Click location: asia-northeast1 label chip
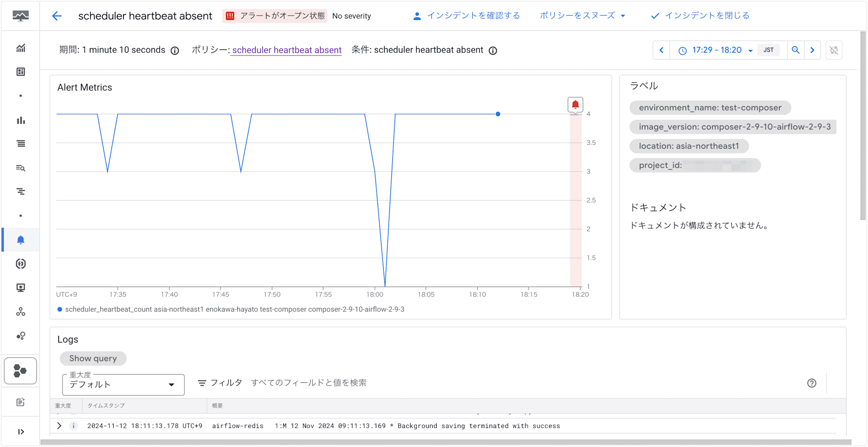Screen dimensions: 868x447 click(x=689, y=146)
